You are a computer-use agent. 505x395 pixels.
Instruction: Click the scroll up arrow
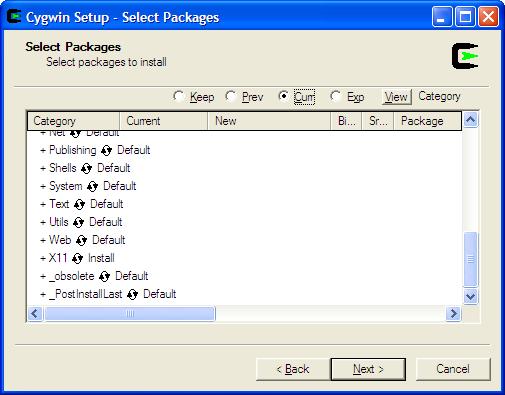[x=470, y=120]
